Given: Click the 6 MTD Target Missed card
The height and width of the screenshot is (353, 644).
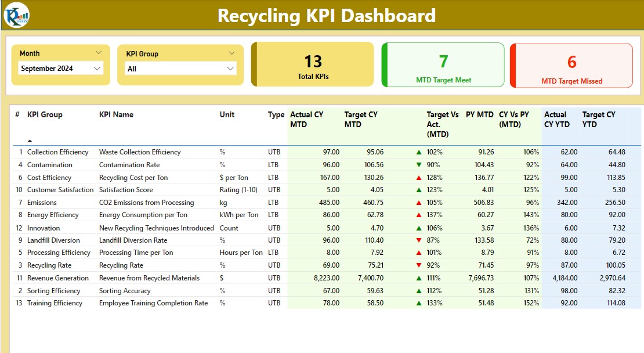Looking at the screenshot, I should 571,66.
